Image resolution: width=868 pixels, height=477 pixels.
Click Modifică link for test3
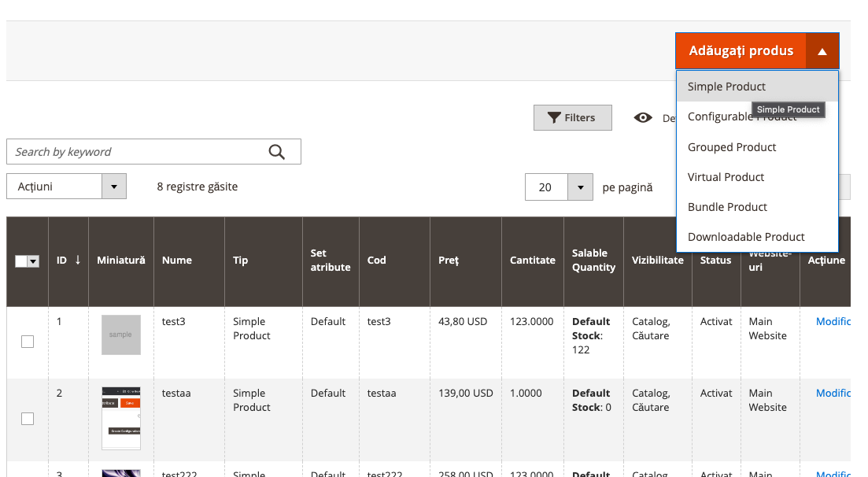(x=833, y=321)
